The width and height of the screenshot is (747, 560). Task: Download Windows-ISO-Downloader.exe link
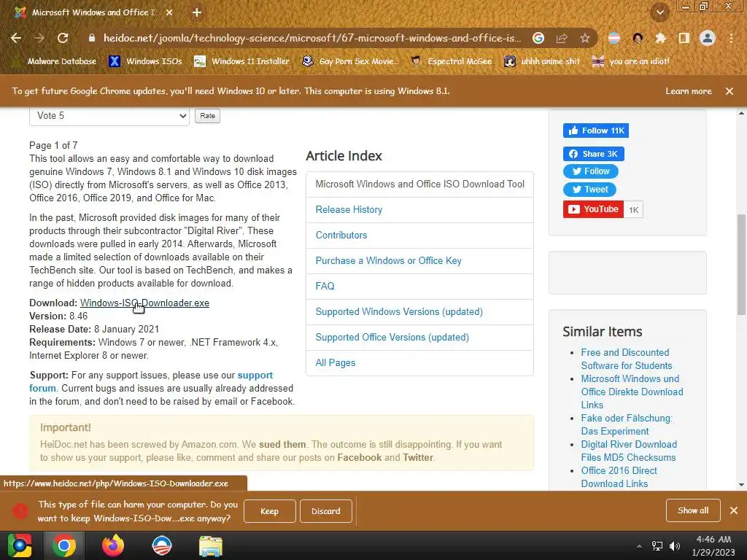(x=145, y=303)
